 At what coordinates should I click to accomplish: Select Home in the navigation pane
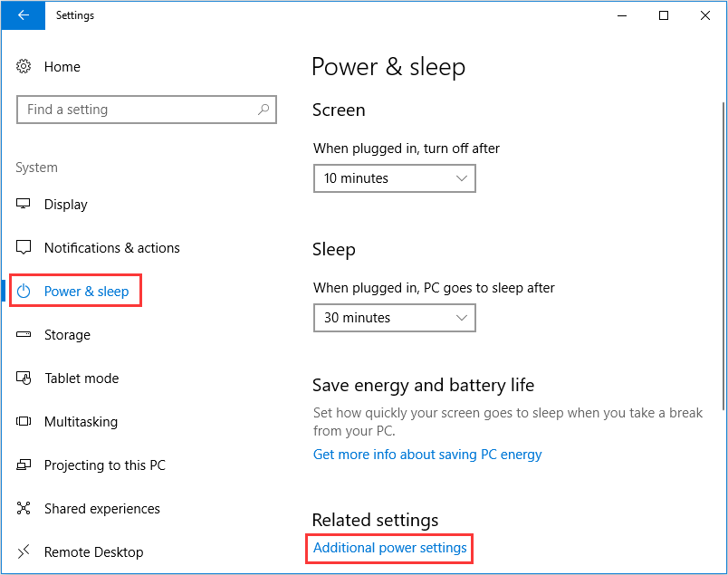[62, 67]
